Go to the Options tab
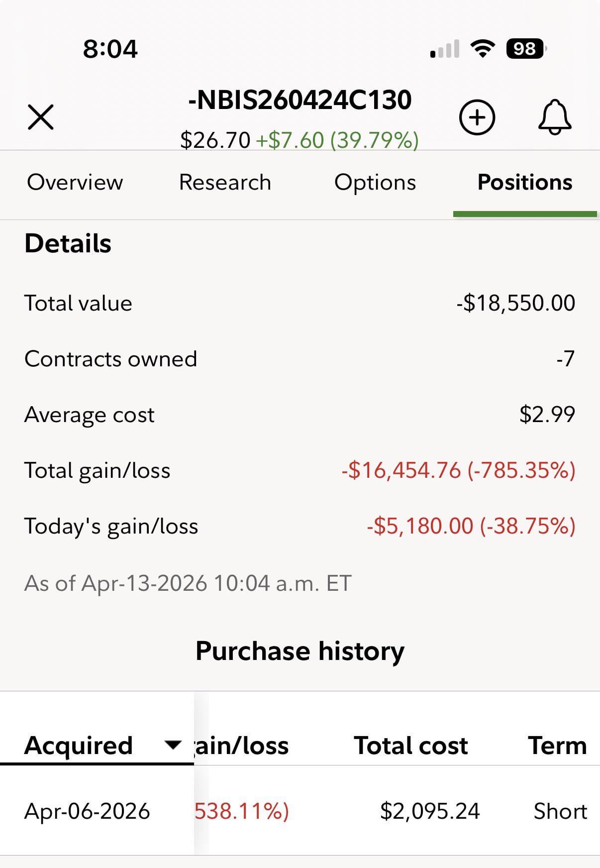600x868 pixels. (375, 182)
